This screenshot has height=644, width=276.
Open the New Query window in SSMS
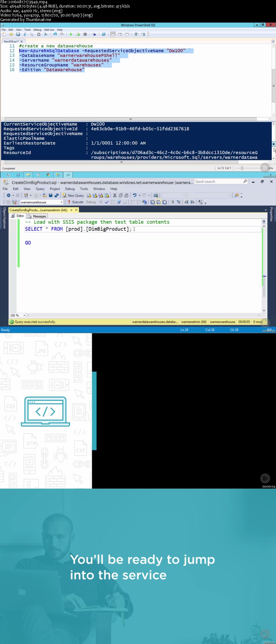[73, 195]
